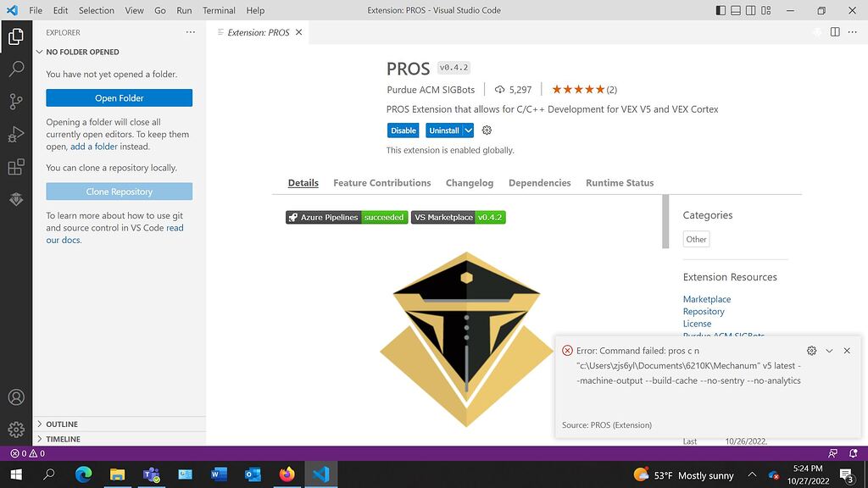Image resolution: width=868 pixels, height=488 pixels.
Task: Open the Manage gear menu in activity bar
Action: pos(15,430)
